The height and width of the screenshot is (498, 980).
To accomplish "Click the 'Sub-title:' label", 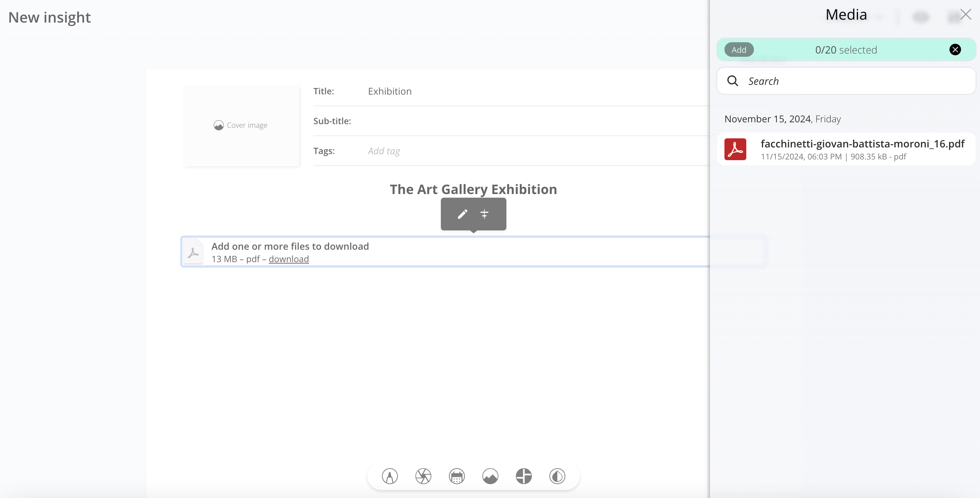I will (332, 121).
